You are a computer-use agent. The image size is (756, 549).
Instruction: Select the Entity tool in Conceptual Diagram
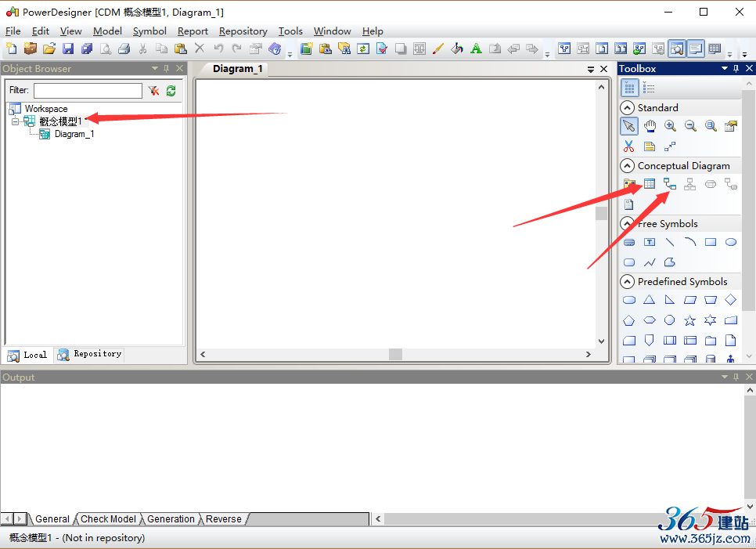click(x=650, y=184)
